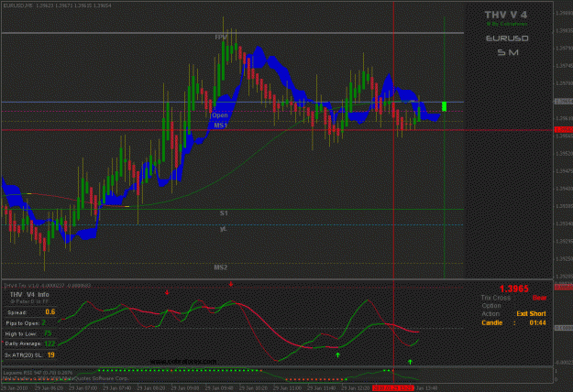573x392 pixels.
Task: Click the red down arrow above 29 Jan 08:20
Action: (x=167, y=292)
